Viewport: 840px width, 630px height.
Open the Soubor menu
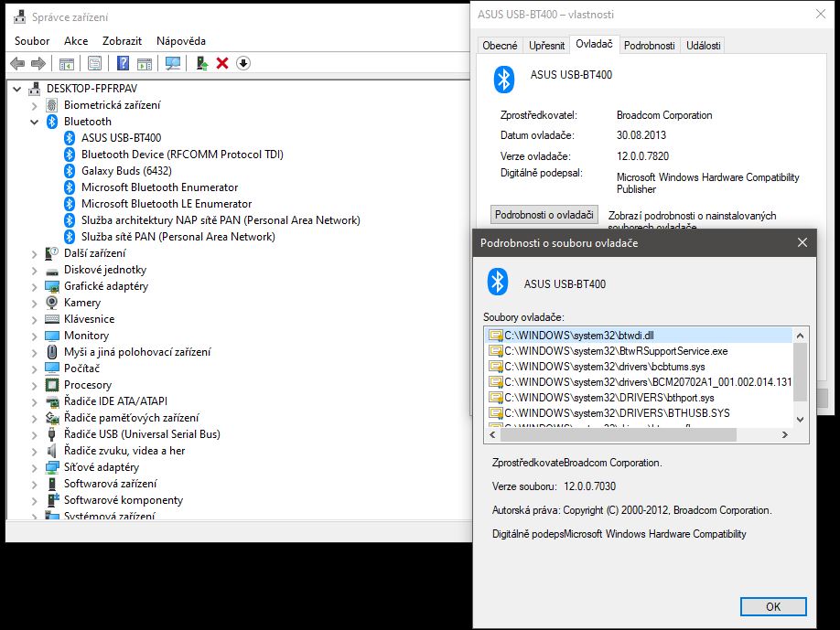coord(32,40)
